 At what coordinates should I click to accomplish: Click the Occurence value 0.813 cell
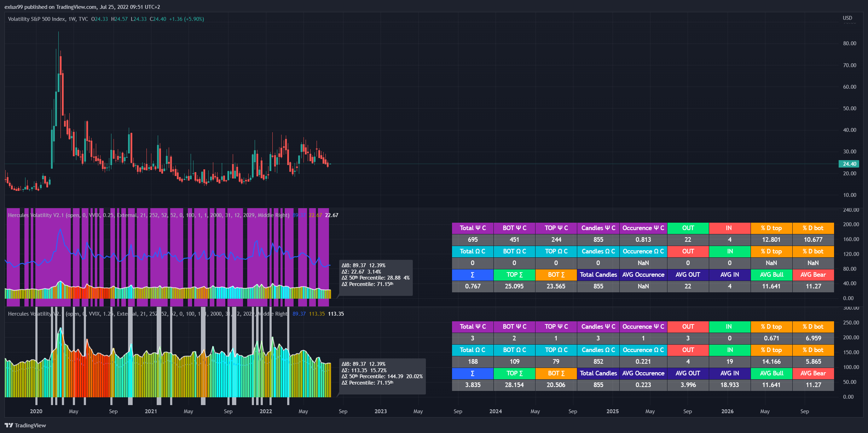643,240
